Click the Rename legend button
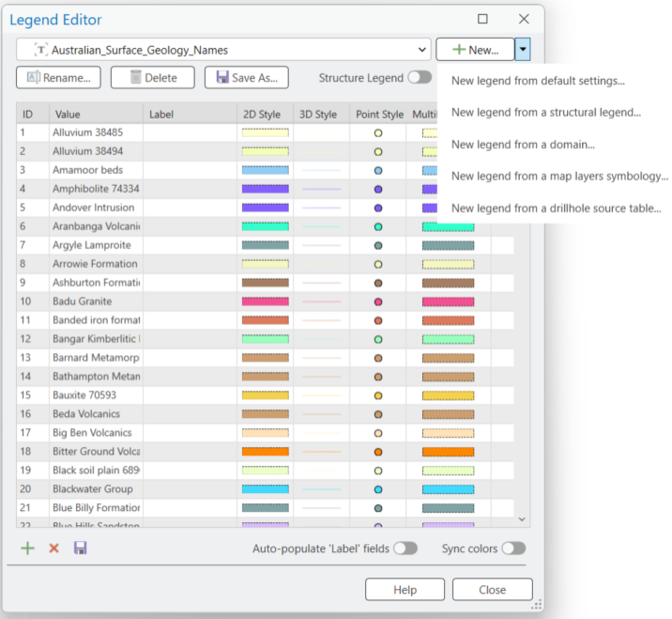This screenshot has width=672, height=619. pyautogui.click(x=59, y=78)
